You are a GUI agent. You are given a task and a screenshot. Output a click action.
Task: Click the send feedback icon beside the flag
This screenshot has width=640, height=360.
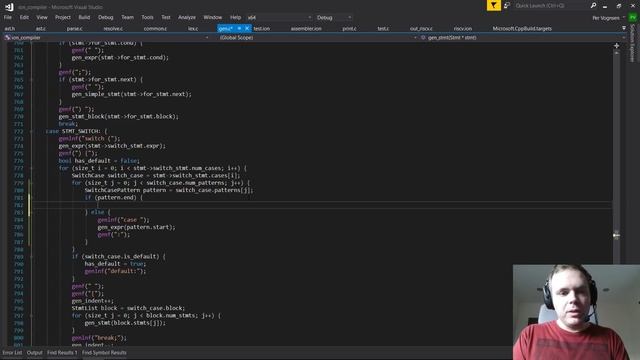[x=507, y=6]
